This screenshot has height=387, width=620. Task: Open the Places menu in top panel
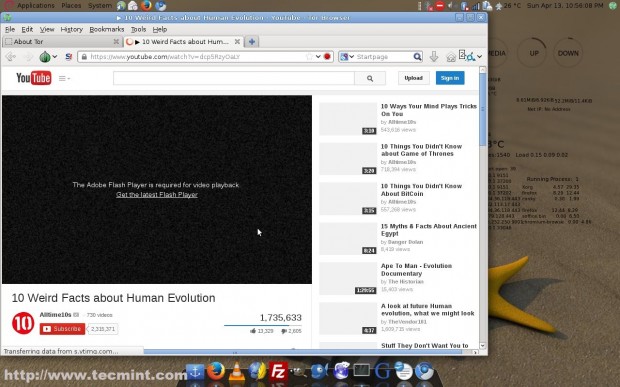click(x=71, y=6)
